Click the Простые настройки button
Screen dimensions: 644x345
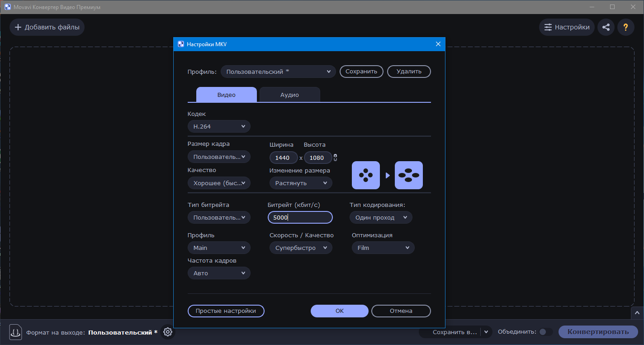226,311
